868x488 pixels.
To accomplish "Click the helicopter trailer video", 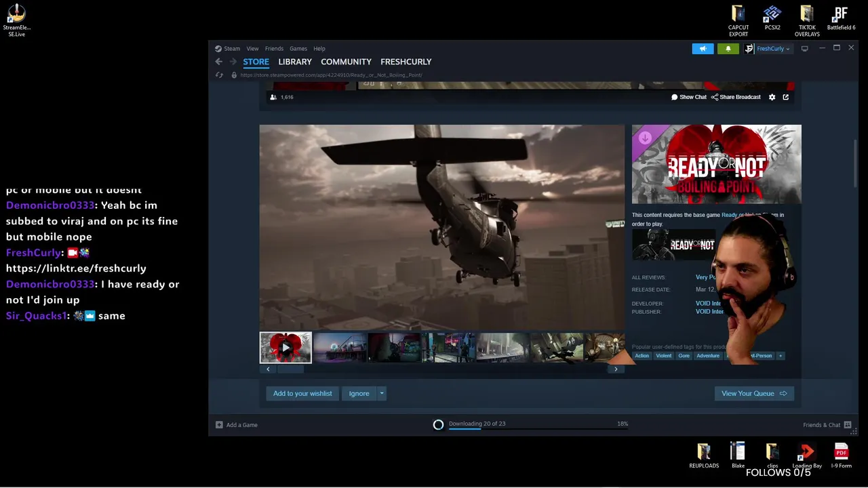I will click(x=441, y=227).
